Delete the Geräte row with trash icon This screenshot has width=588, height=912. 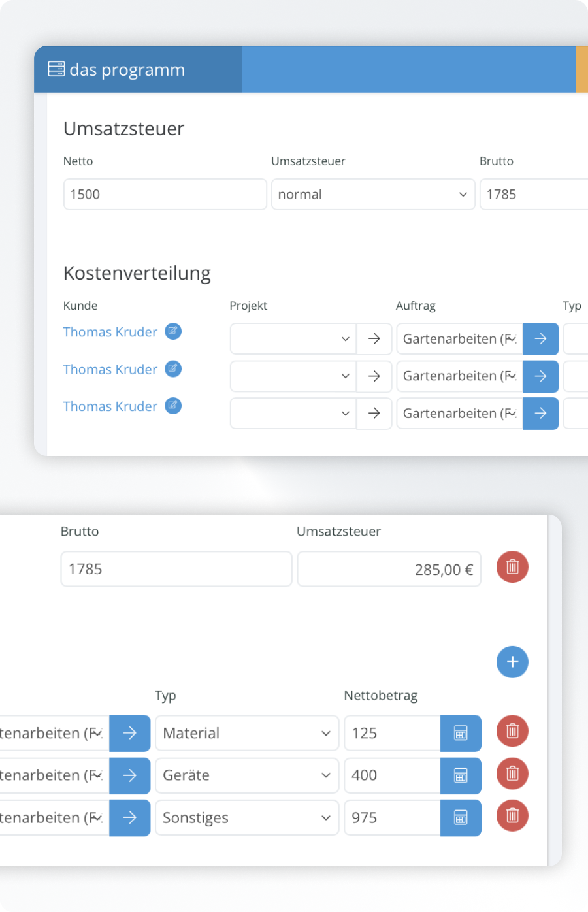513,774
